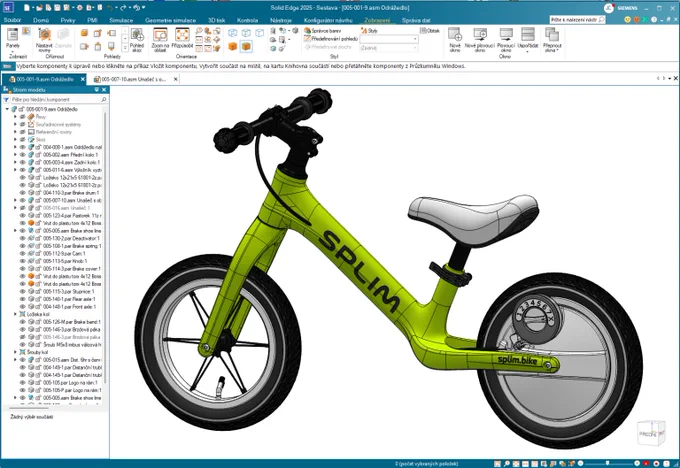
Task: Click the zoom slider in the status bar
Action: [x=609, y=463]
